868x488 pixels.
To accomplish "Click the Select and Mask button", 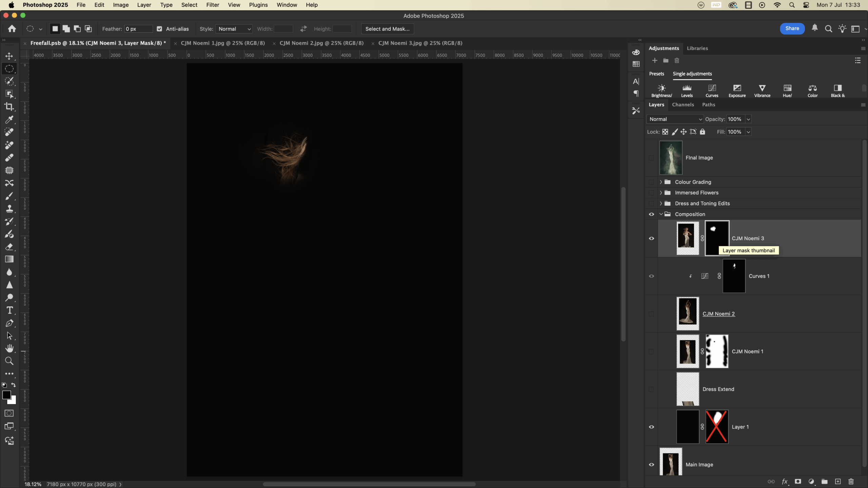I will (x=387, y=29).
